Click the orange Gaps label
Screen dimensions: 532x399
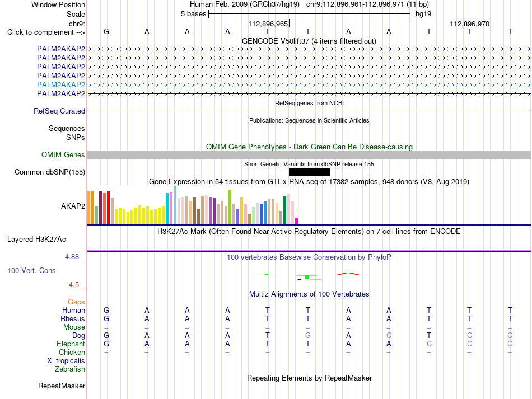click(76, 302)
